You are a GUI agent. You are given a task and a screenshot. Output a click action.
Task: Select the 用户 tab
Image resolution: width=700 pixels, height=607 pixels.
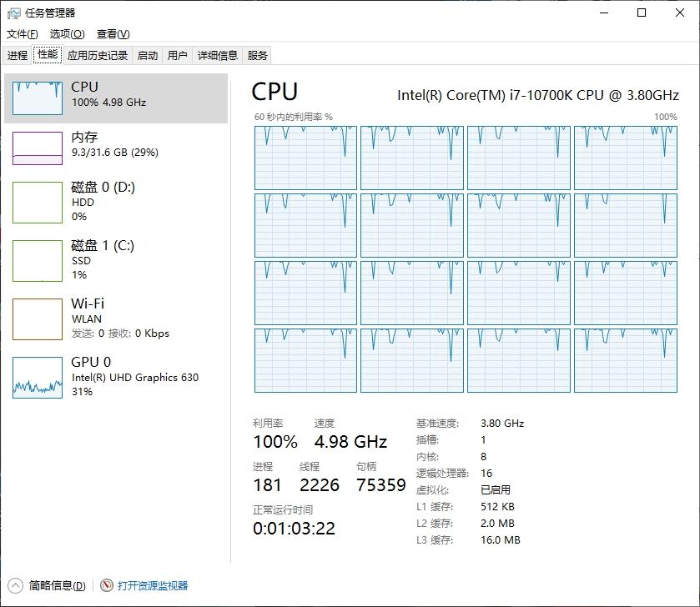tap(176, 55)
